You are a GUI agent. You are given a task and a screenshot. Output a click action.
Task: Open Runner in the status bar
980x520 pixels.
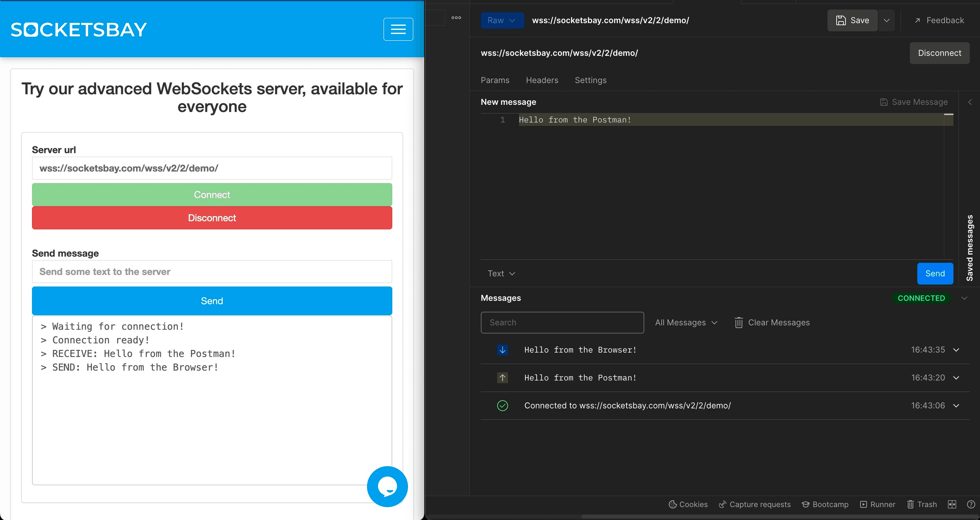click(x=877, y=504)
